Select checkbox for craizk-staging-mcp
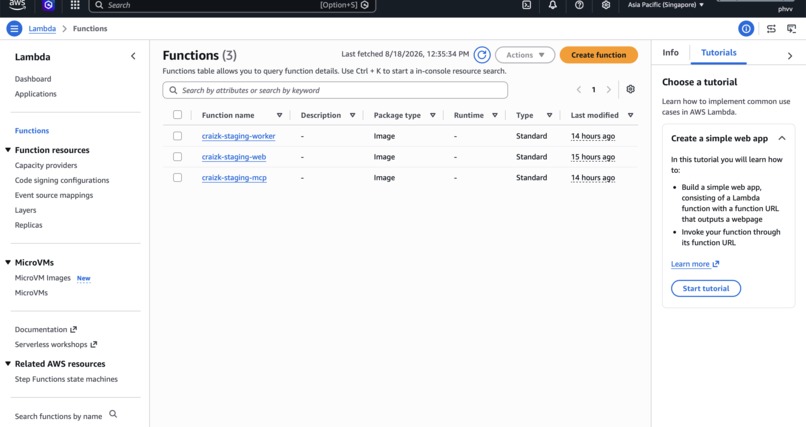 click(177, 178)
